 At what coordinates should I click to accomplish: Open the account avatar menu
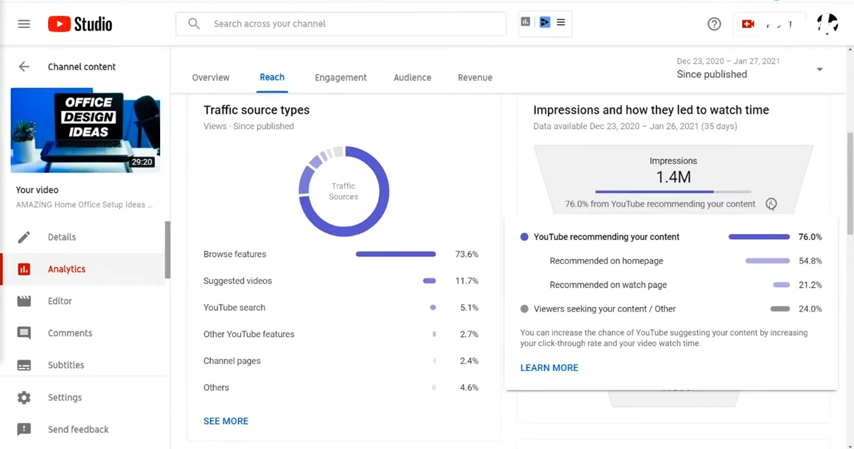tap(827, 24)
